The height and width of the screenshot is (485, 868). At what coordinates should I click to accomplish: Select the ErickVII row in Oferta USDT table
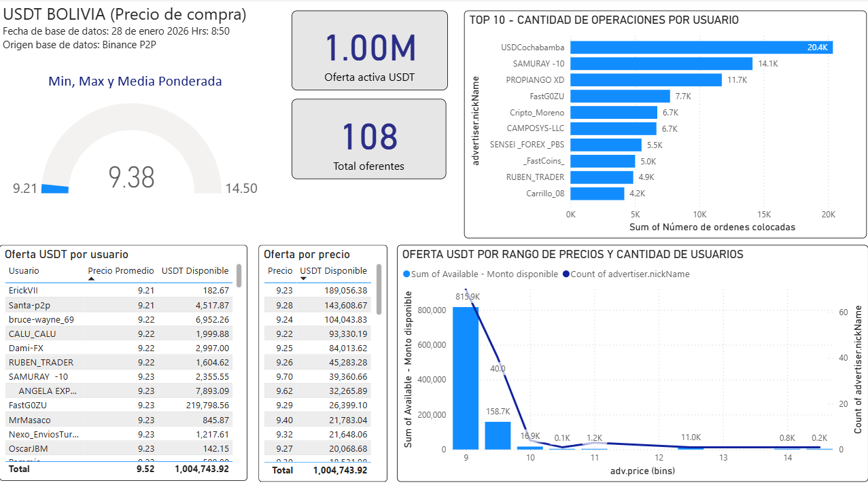tap(102, 290)
